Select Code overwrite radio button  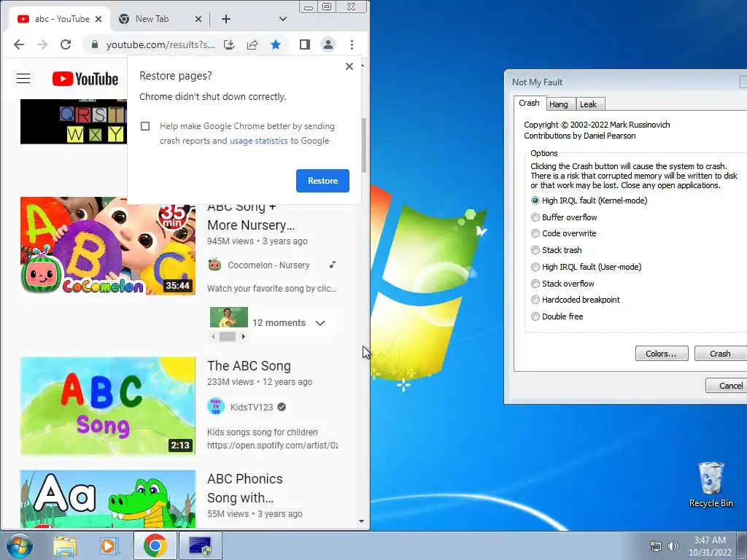(x=535, y=233)
